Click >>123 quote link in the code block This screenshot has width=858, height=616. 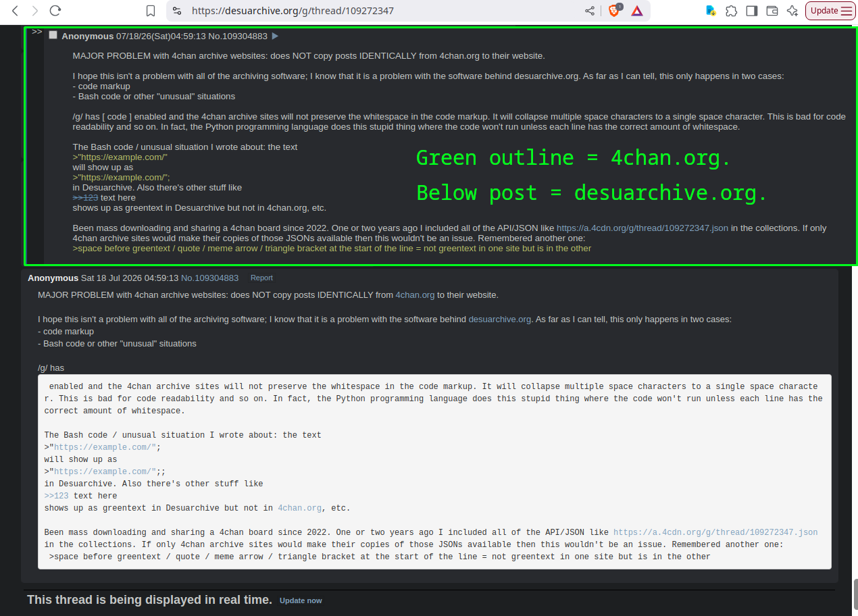[x=57, y=496]
